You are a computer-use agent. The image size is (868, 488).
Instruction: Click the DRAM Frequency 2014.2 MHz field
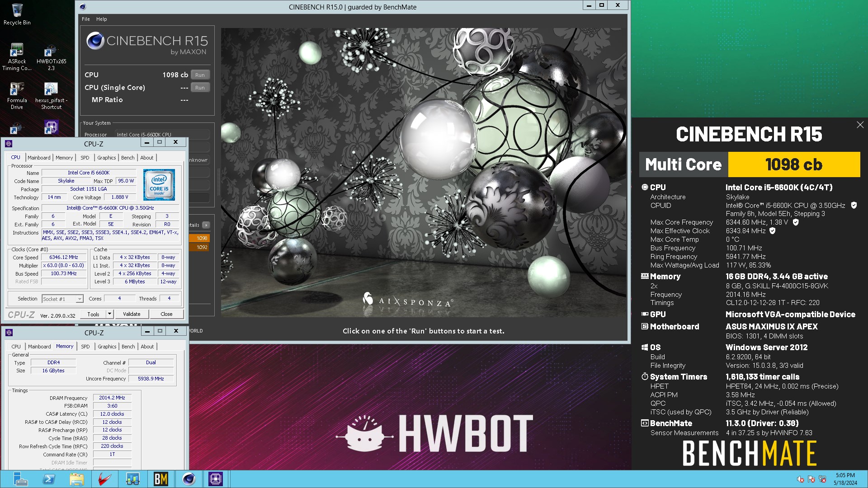point(112,398)
